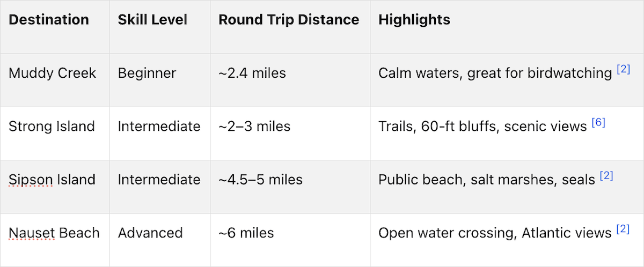Open citation [2] in Sipson Island row
644x267 pixels.
(x=606, y=176)
